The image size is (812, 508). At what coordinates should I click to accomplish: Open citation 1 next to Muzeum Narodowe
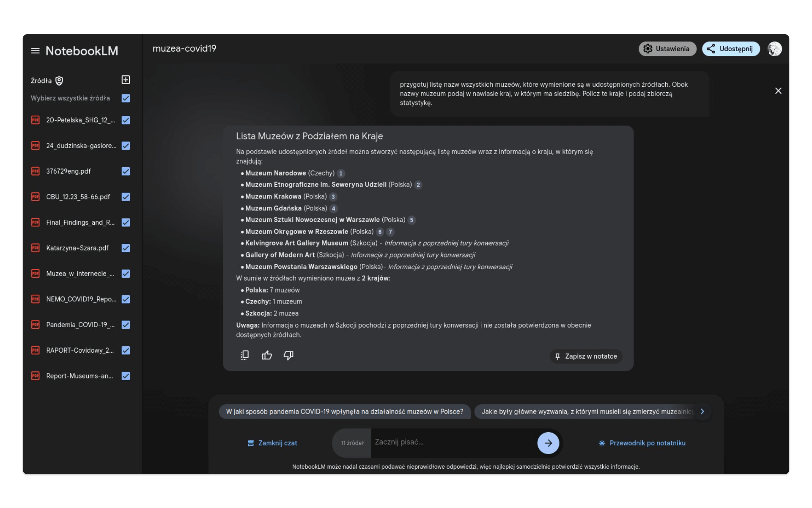(x=341, y=173)
